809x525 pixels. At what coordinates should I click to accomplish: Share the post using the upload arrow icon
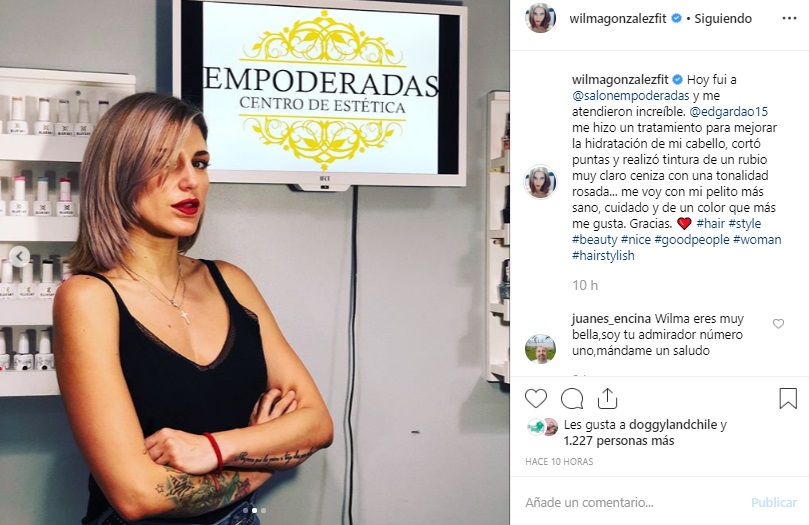click(607, 398)
